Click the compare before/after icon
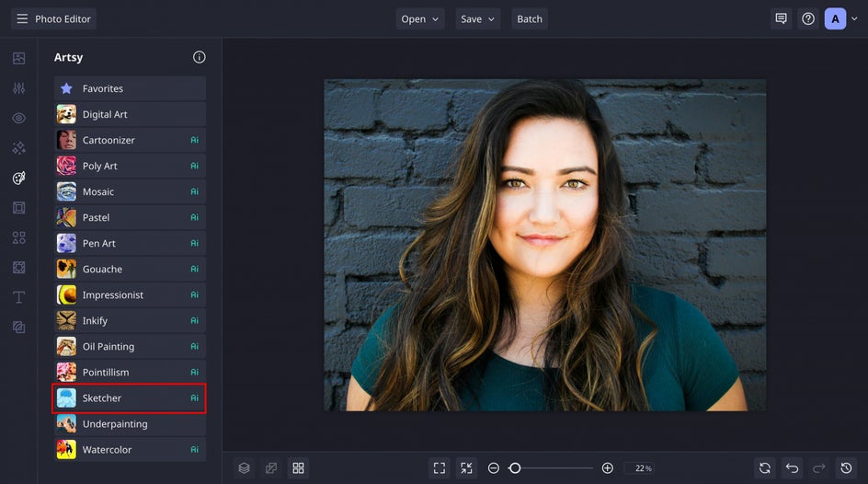This screenshot has height=484, width=868. [271, 468]
